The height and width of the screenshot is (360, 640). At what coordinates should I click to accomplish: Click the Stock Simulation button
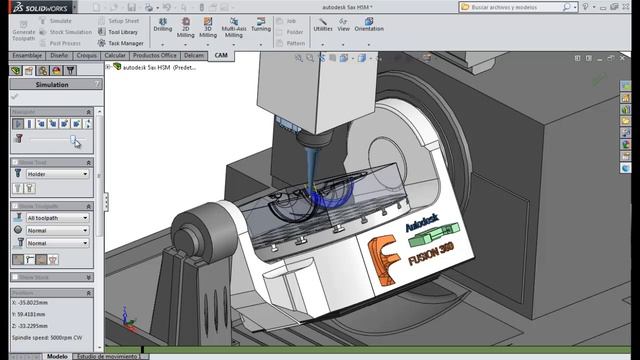coord(66,32)
